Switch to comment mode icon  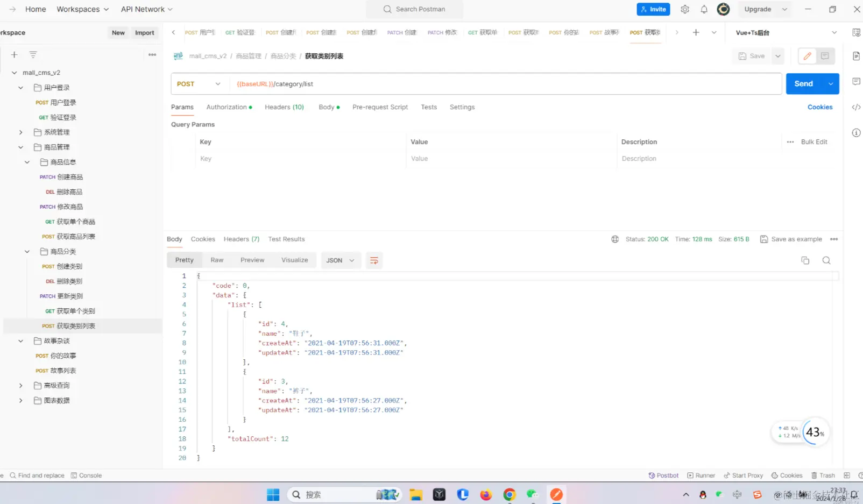pos(825,56)
